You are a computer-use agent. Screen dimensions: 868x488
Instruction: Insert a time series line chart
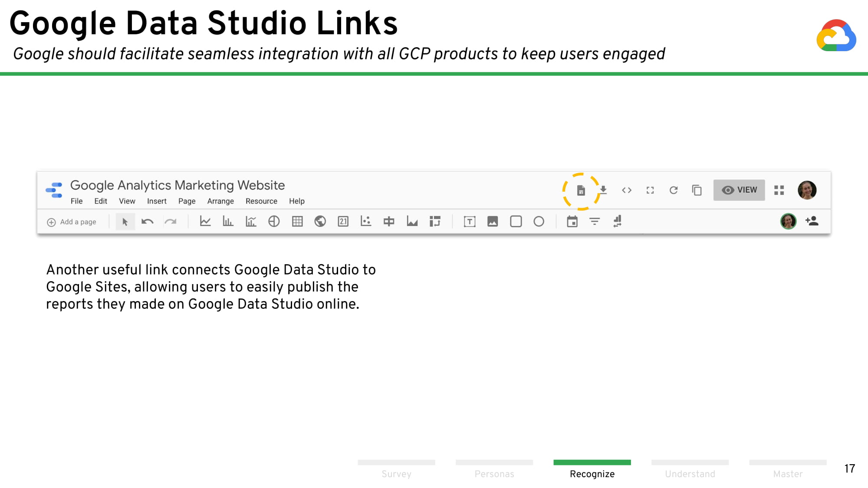[x=205, y=221]
